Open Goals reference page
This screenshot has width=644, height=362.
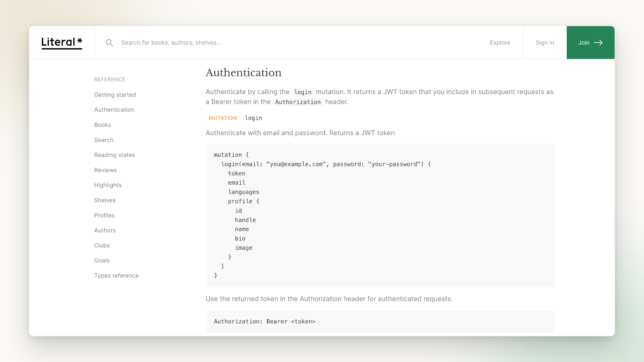point(102,261)
